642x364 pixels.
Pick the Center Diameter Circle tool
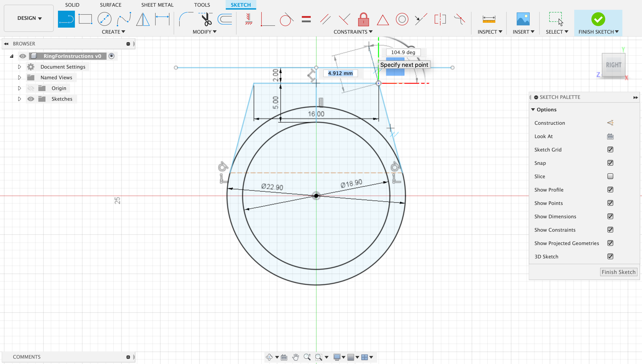coord(104,19)
